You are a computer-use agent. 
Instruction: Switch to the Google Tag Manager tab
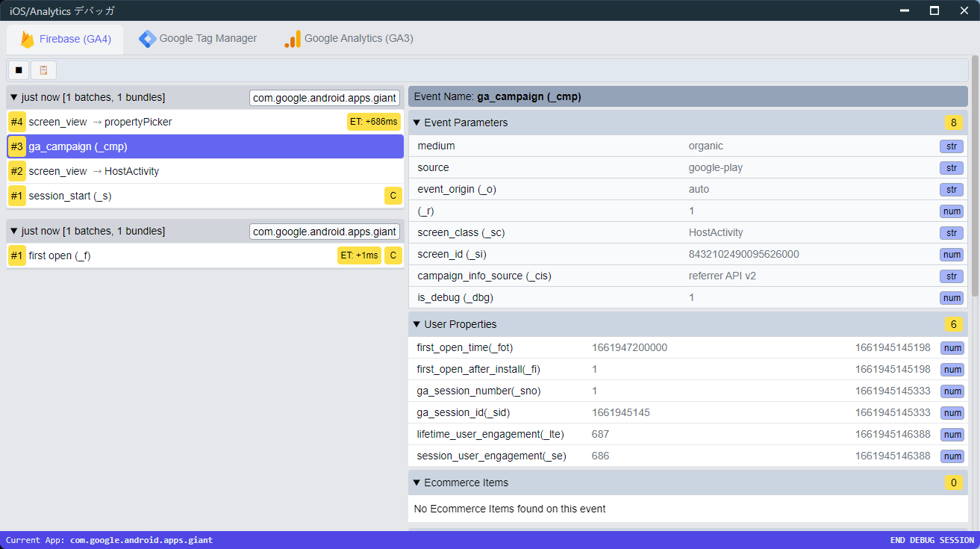(x=198, y=39)
